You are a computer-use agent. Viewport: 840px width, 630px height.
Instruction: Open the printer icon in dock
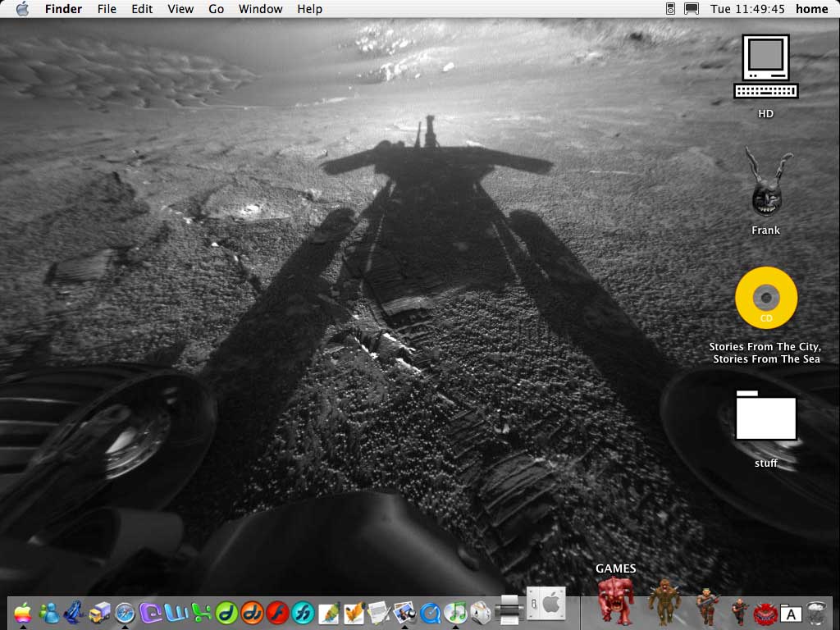point(509,609)
